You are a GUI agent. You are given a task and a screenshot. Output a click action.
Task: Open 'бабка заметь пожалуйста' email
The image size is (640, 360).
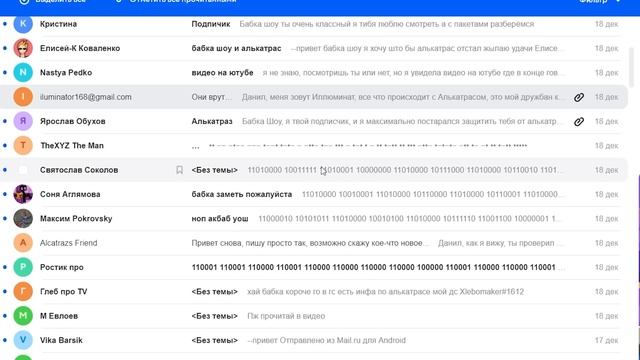[x=242, y=194]
